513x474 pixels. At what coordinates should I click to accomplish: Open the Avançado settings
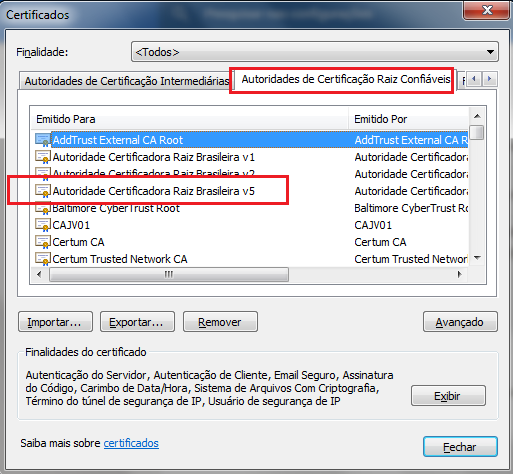coord(460,322)
